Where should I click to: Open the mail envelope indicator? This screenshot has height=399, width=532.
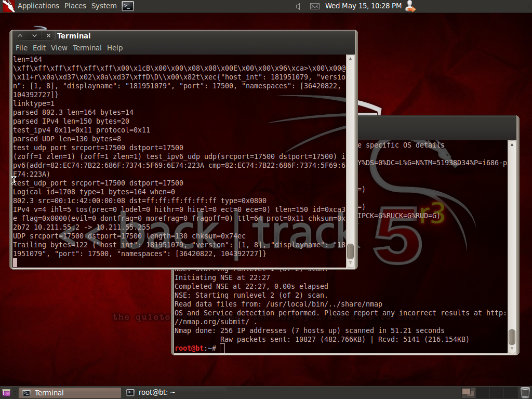(x=315, y=6)
